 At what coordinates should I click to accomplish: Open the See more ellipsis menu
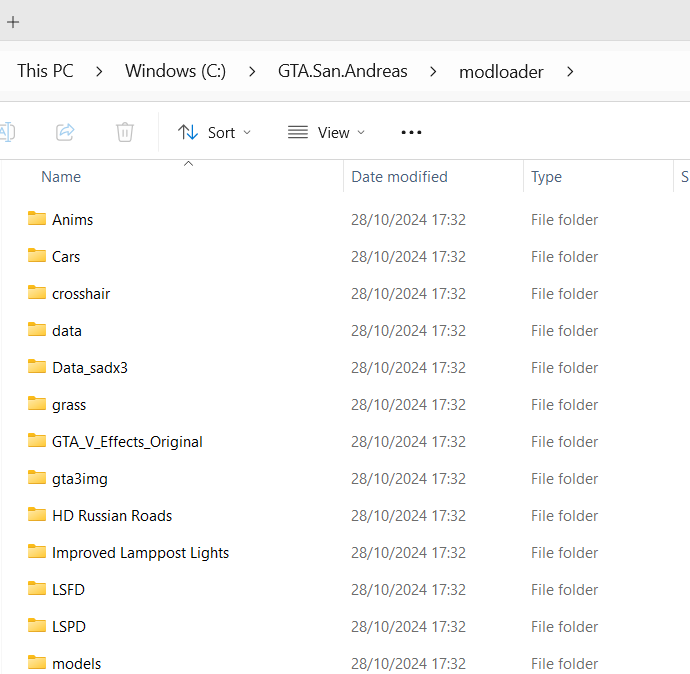(411, 132)
